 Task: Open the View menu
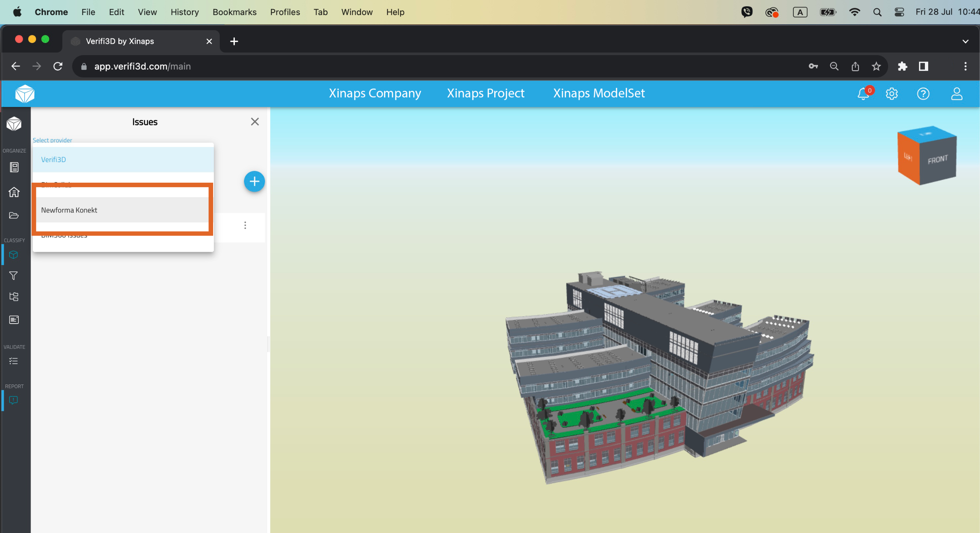click(x=147, y=12)
